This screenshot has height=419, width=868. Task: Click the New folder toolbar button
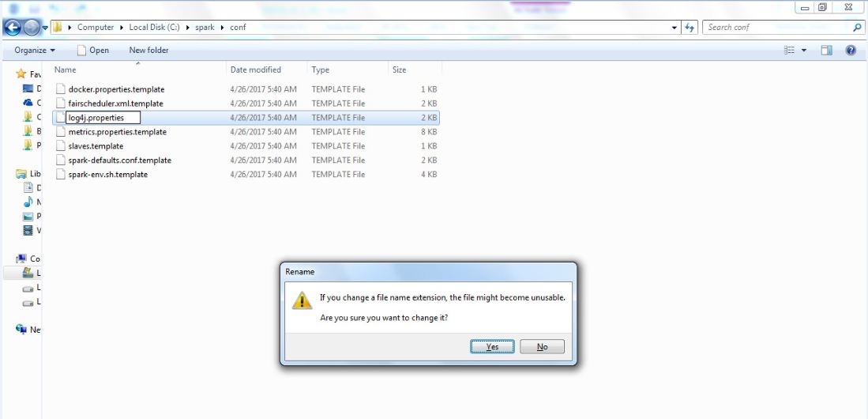(149, 50)
